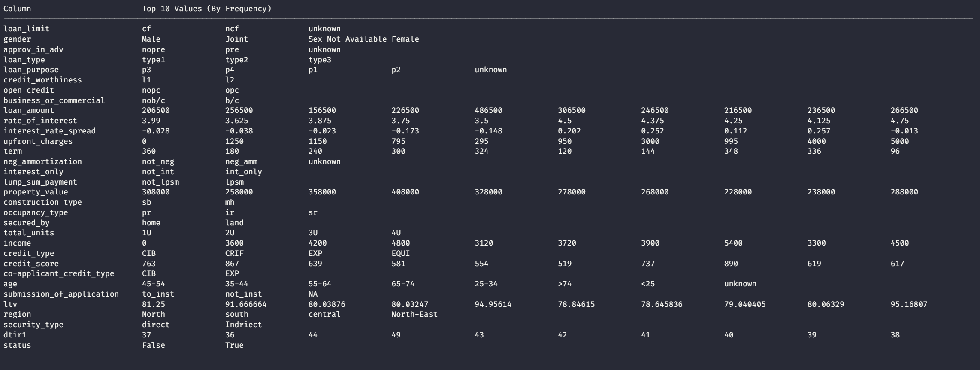This screenshot has width=980, height=370.
Task: Click 'EQUI' in credit_type row
Action: (x=401, y=253)
